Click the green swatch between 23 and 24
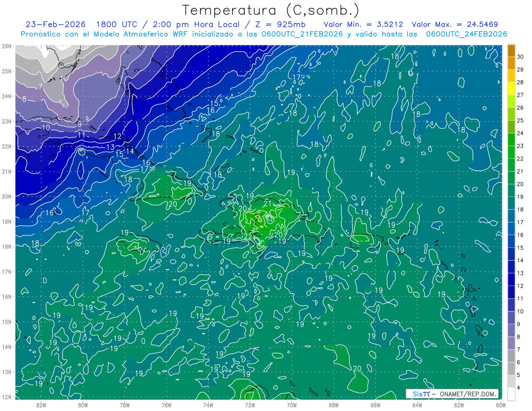532x411 pixels. pyautogui.click(x=511, y=140)
